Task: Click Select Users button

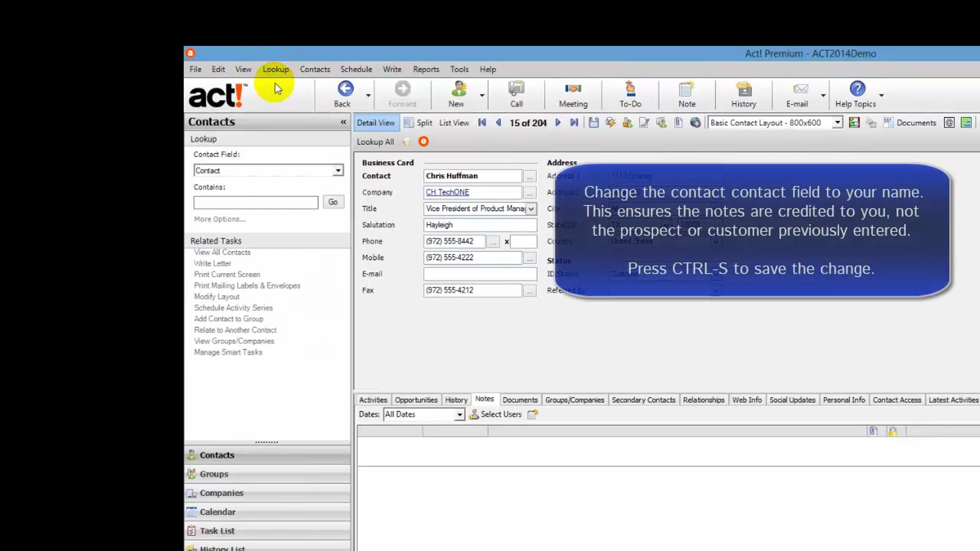Action: click(x=495, y=414)
